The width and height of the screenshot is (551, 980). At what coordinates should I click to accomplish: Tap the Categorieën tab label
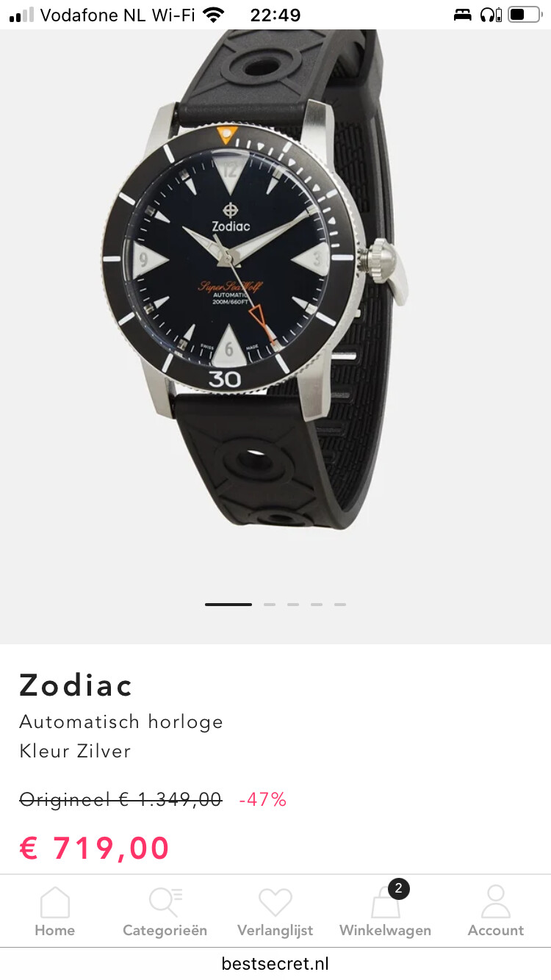pos(165,930)
